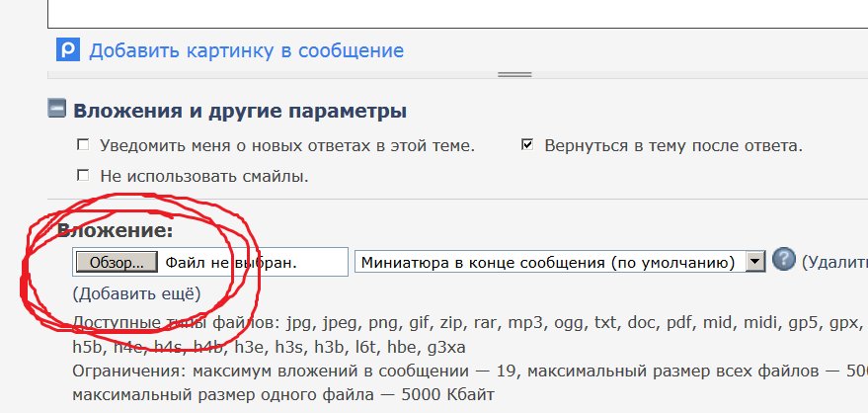Viewport: 868px width, 413px height.
Task: Grab the editor resize handle grip
Action: pyautogui.click(x=514, y=75)
